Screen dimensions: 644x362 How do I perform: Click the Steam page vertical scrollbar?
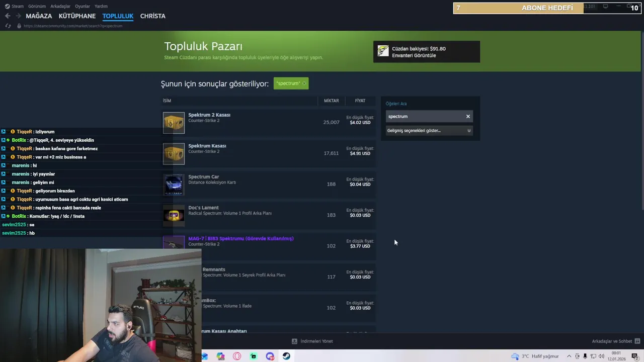point(641,121)
